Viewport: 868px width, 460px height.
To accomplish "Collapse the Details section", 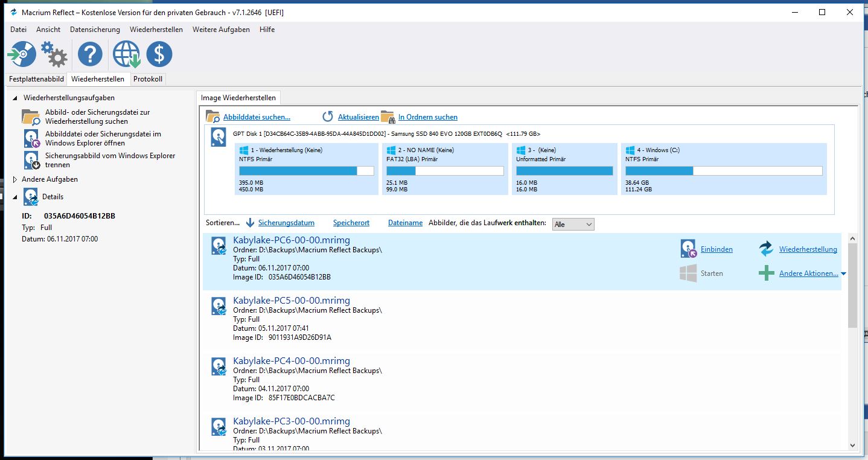I will 15,197.
